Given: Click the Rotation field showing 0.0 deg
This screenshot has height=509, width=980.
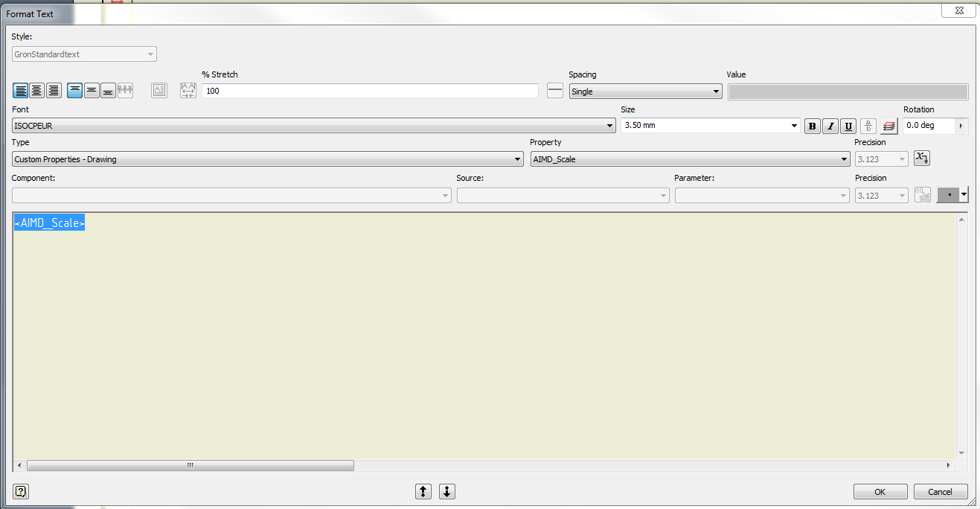Looking at the screenshot, I should tap(929, 126).
